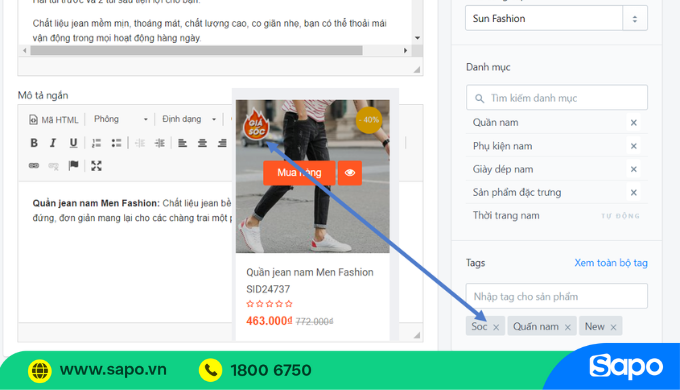Remove the Quần nam category
Image resolution: width=680 pixels, height=390 pixels.
coord(634,123)
